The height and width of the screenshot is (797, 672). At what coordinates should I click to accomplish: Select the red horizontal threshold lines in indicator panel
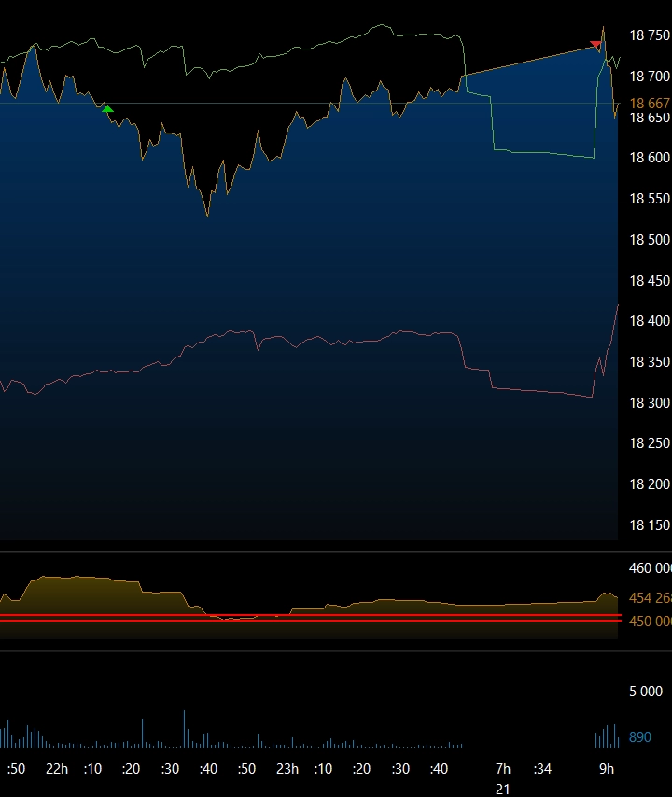pos(308,618)
